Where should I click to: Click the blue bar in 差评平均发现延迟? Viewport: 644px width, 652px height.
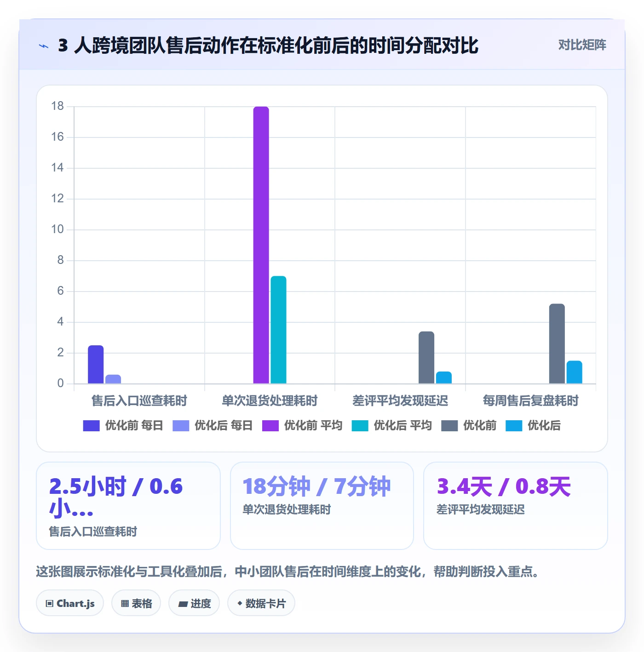[x=444, y=377]
